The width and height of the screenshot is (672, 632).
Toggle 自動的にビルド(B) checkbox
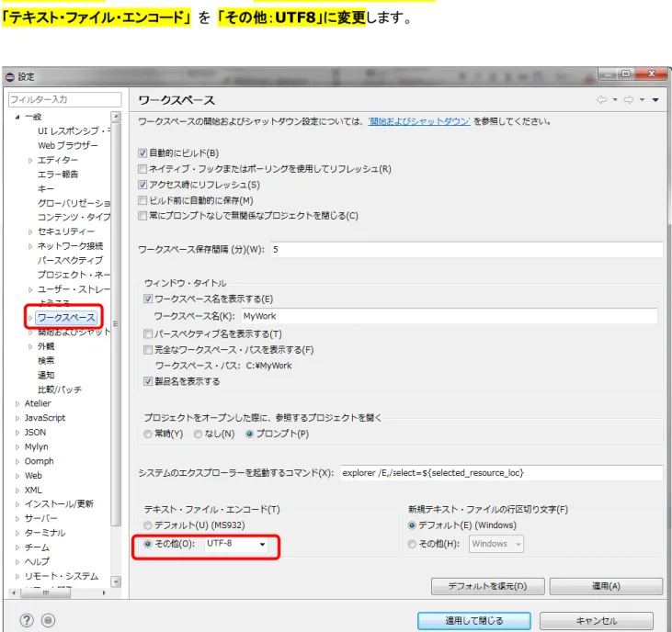[x=142, y=152]
